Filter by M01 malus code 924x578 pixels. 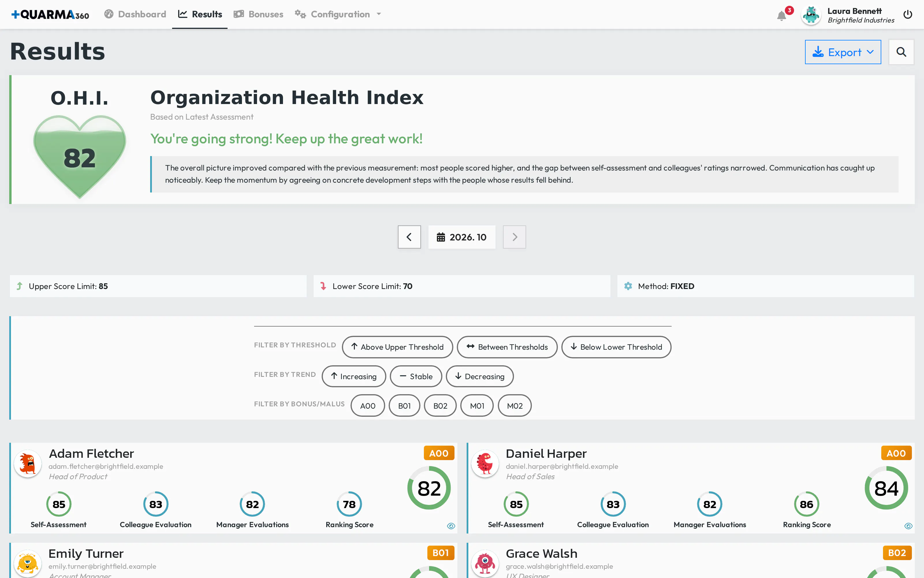477,405
